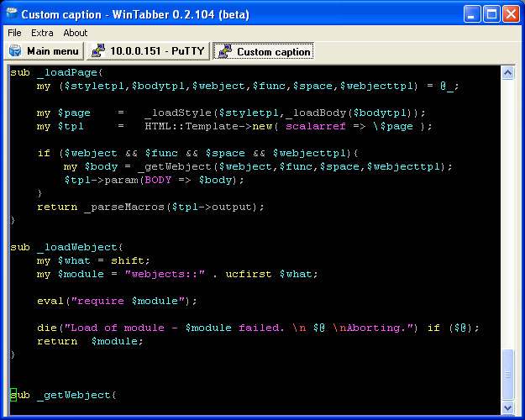Maximize the WinTabber window
The width and height of the screenshot is (525, 420).
tap(492, 14)
